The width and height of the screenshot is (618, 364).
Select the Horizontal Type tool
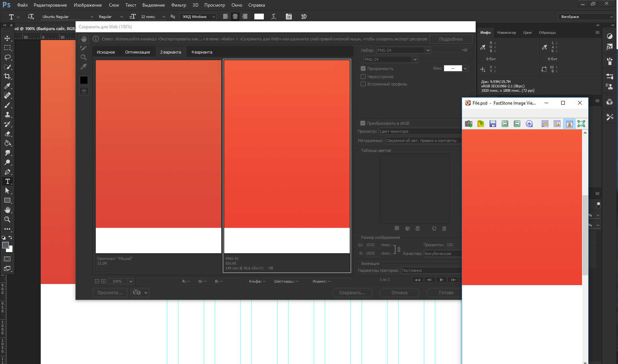tap(7, 181)
